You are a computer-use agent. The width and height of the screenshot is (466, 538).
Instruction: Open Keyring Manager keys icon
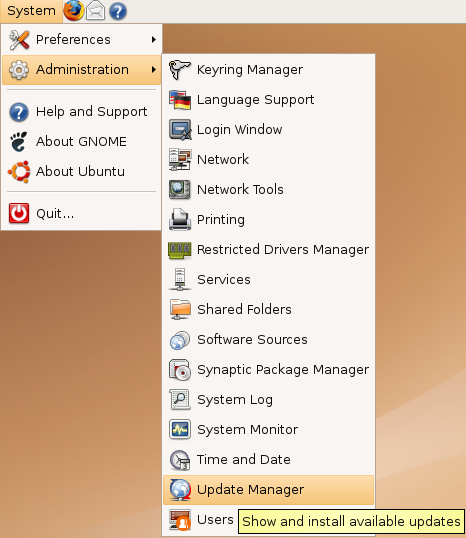click(x=180, y=69)
